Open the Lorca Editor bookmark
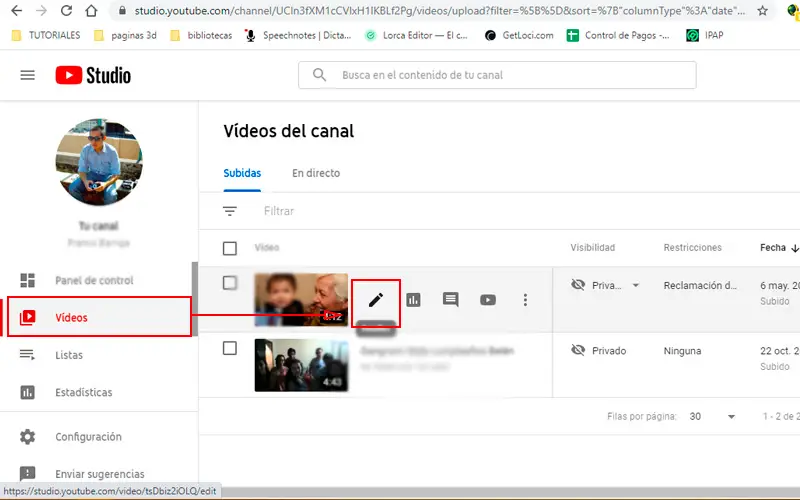800x500 pixels. [x=416, y=35]
